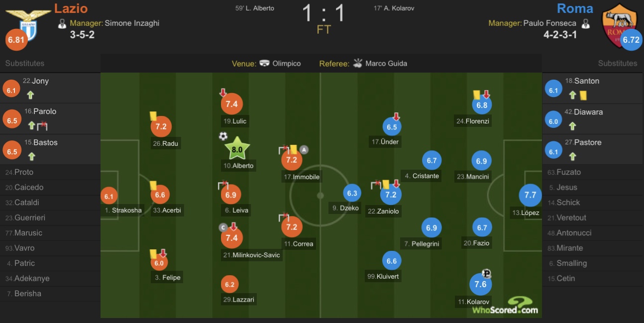Click the Lazio club crest
The image size is (644, 323).
(x=27, y=25)
